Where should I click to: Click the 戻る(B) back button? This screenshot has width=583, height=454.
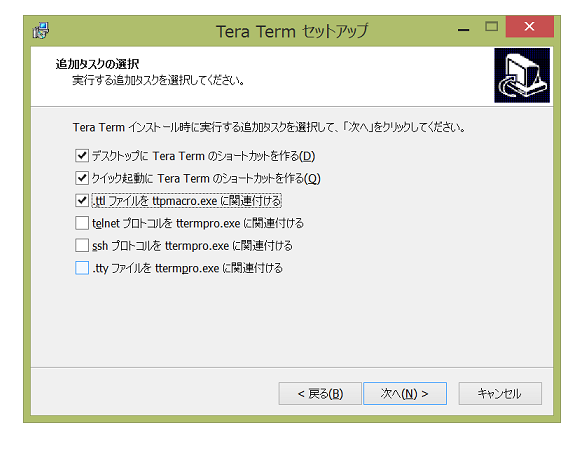pos(320,393)
